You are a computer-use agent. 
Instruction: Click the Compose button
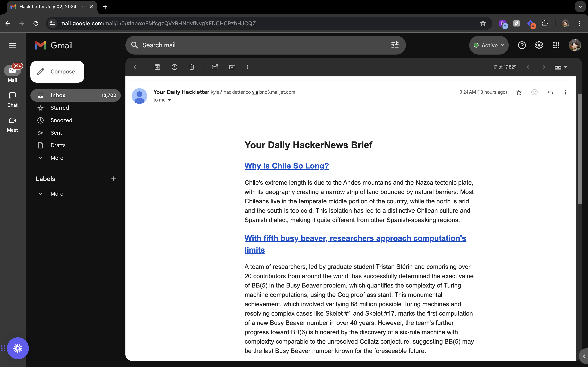tap(57, 72)
